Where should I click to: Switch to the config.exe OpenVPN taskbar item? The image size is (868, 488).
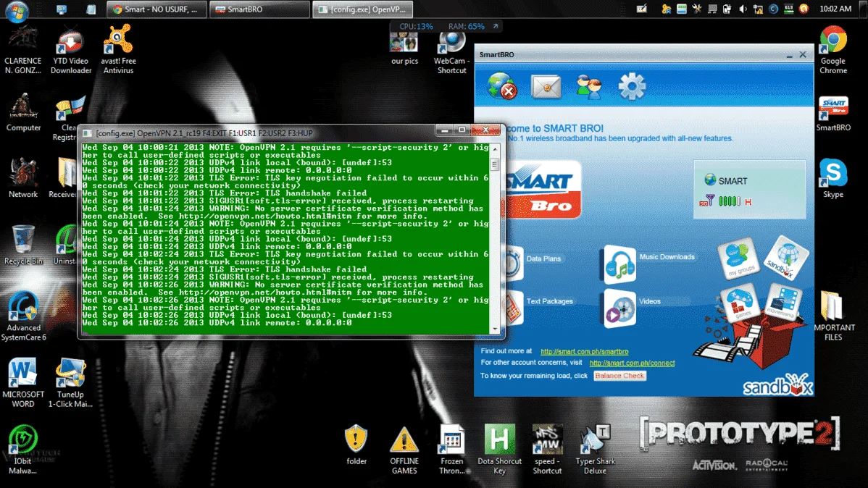[x=362, y=9]
